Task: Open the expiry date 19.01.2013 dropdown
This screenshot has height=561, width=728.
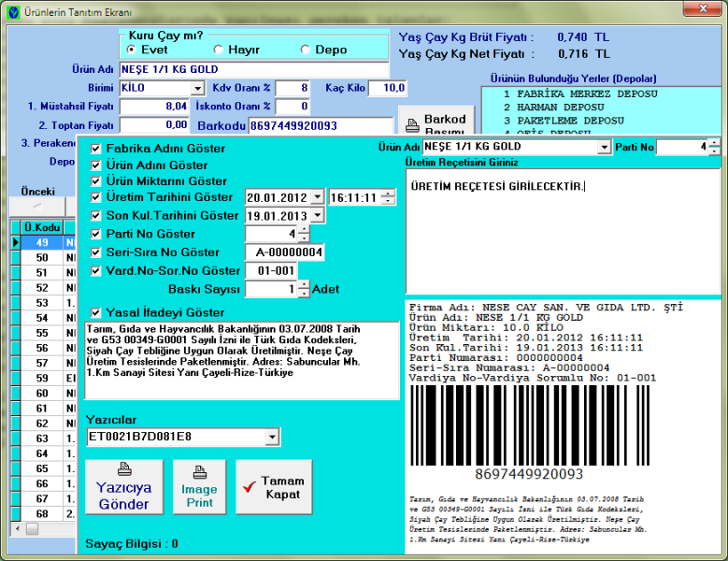Action: [318, 215]
